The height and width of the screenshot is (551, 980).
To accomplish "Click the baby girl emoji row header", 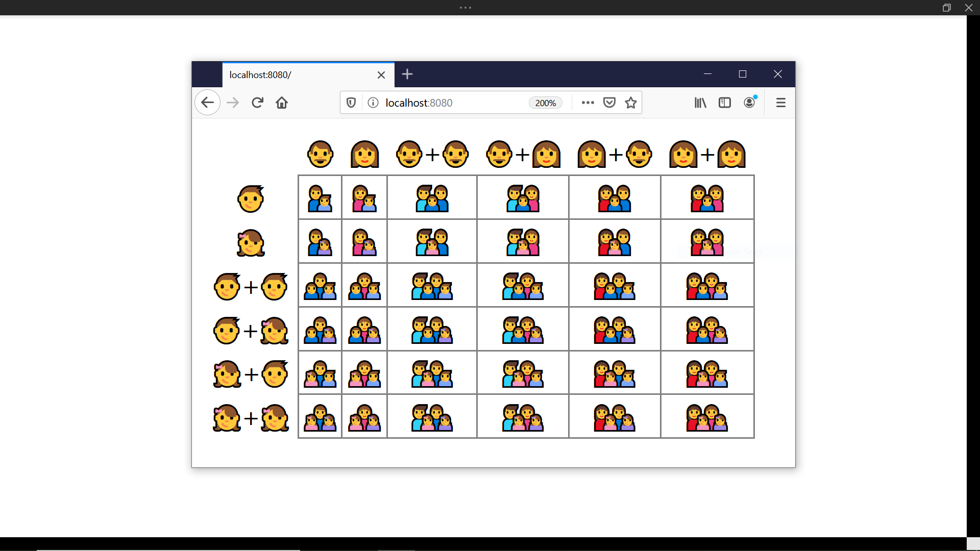I will coord(251,243).
